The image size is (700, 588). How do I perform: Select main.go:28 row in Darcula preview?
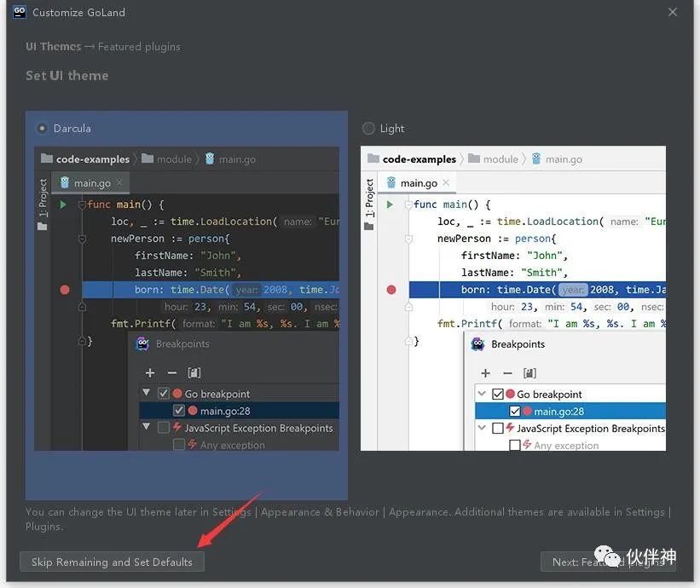[240, 411]
